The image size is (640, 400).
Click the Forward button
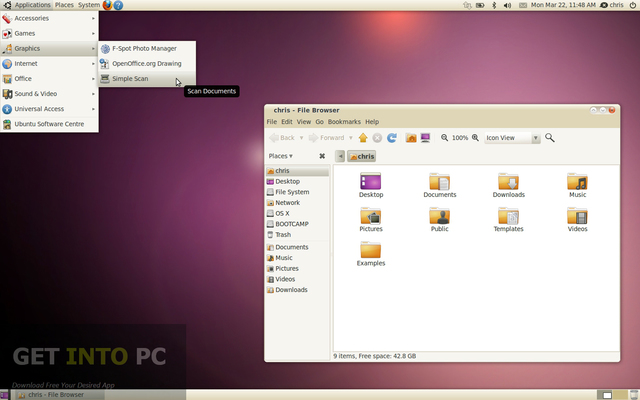point(327,138)
